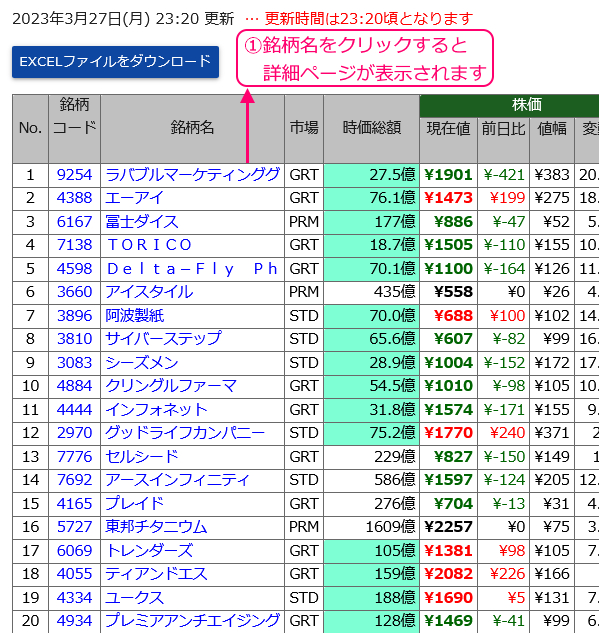This screenshot has width=599, height=633.
Task: Select the ¥-421 day change cell
Action: point(503,175)
